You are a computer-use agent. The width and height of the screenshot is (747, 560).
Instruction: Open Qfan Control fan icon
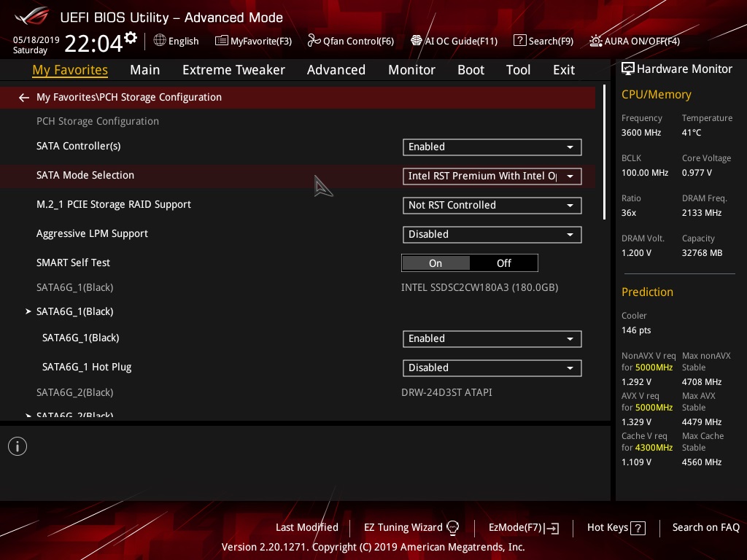(314, 41)
